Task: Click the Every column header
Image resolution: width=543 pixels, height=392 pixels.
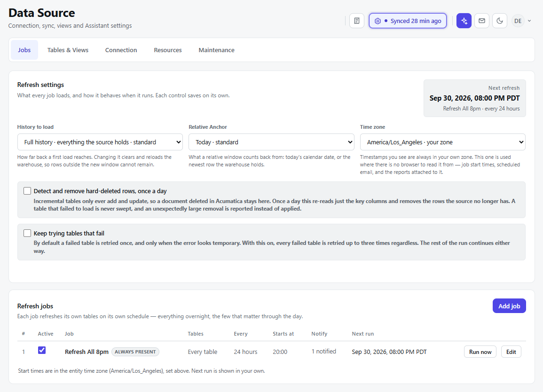Action: click(241, 334)
